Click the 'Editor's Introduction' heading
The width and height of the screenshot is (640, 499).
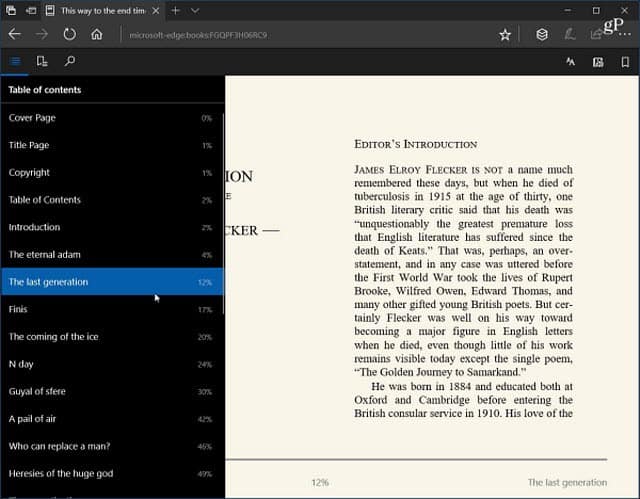click(x=416, y=144)
